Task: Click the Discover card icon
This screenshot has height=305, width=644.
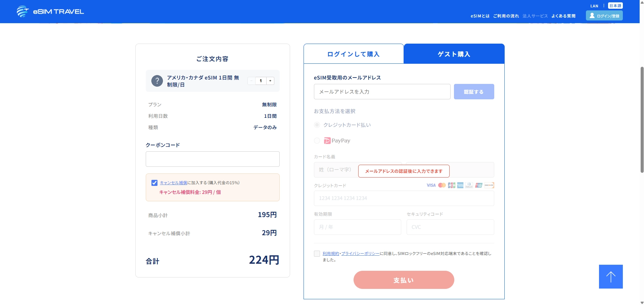Action: coord(490,185)
